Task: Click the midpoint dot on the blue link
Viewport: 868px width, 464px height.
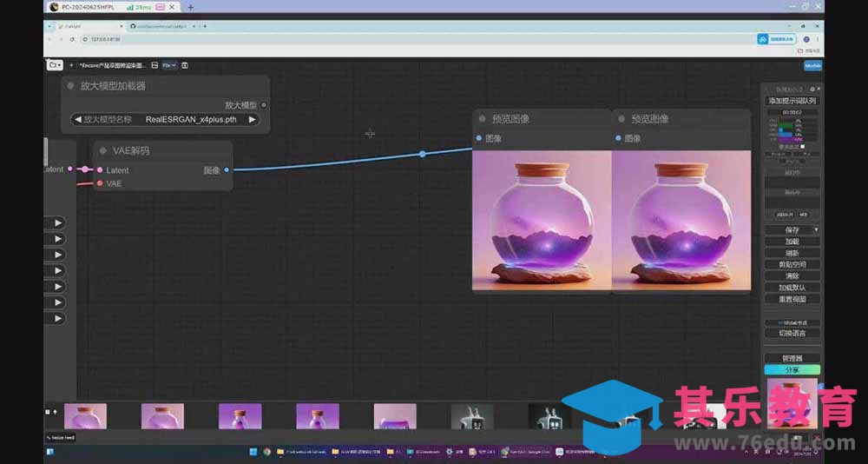Action: click(x=423, y=154)
